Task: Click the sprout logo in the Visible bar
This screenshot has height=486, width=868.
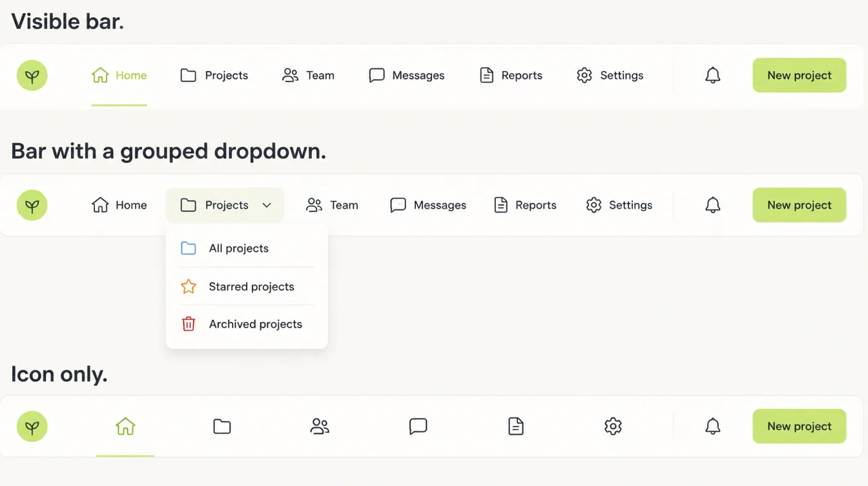Action: click(32, 76)
